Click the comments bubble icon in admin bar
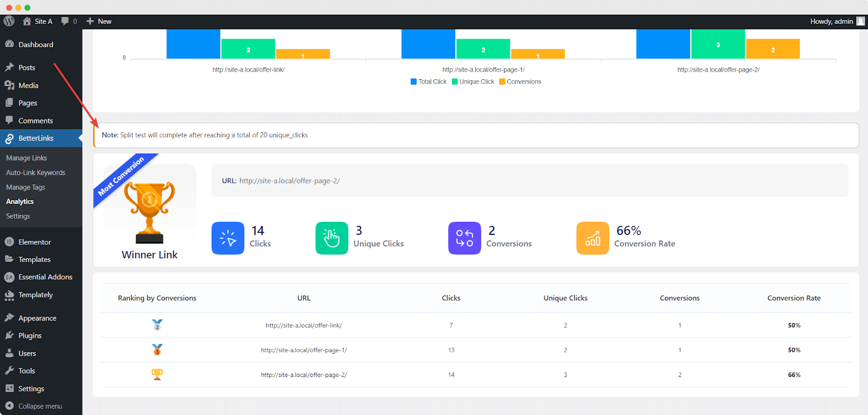 coord(65,21)
